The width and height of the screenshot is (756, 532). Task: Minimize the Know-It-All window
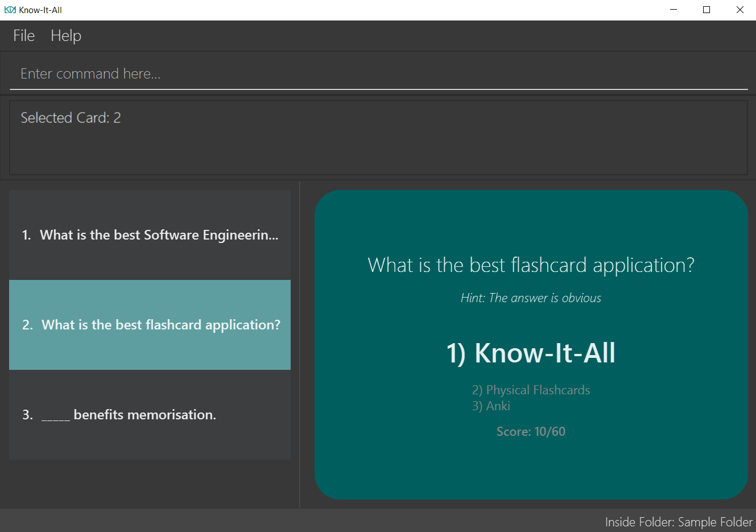coord(674,10)
